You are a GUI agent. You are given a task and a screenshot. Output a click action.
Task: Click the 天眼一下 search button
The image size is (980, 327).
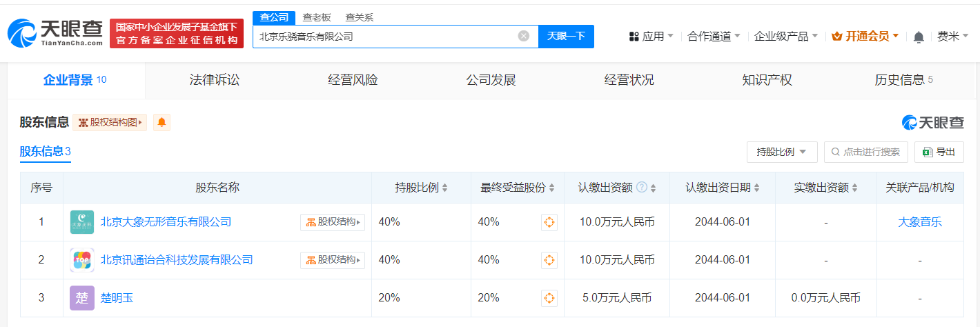[x=566, y=36]
